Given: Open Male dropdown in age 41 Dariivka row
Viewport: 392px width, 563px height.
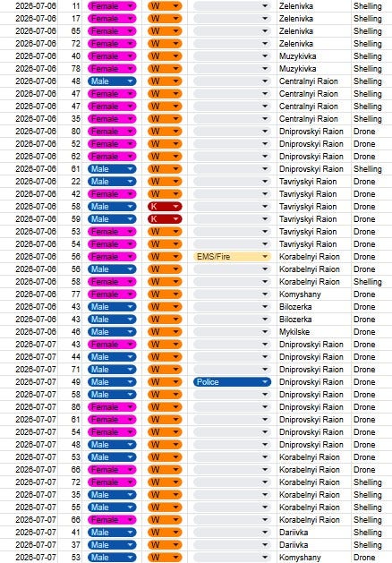Looking at the screenshot, I should [112, 533].
